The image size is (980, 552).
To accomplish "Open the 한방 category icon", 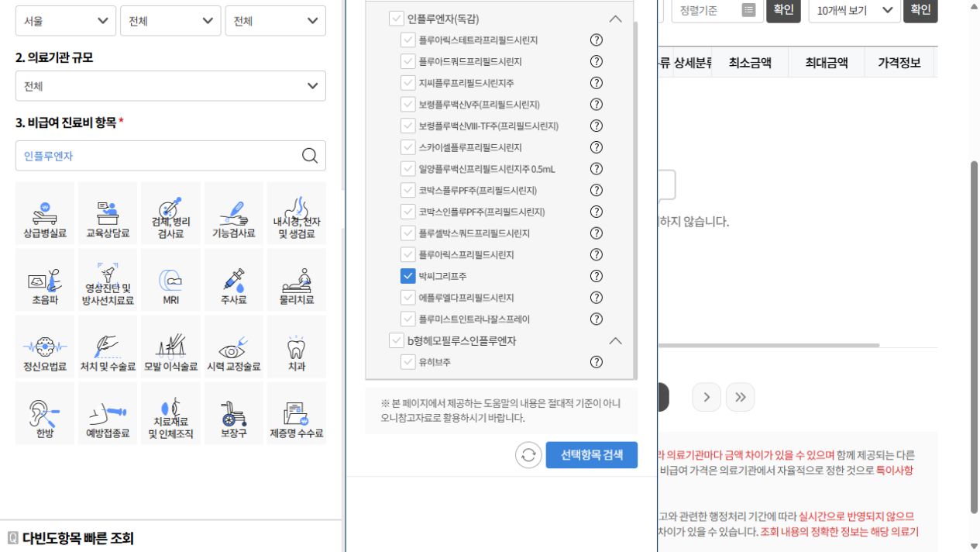I will pos(45,413).
